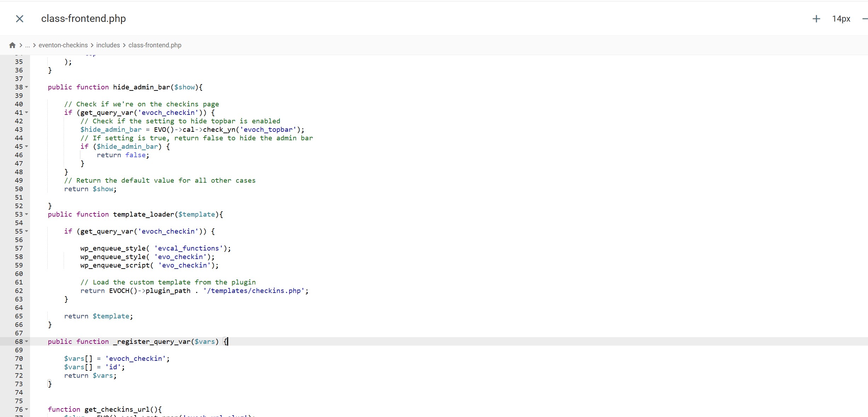Click the file title class-frontend.php
868x417 pixels.
[x=83, y=19]
